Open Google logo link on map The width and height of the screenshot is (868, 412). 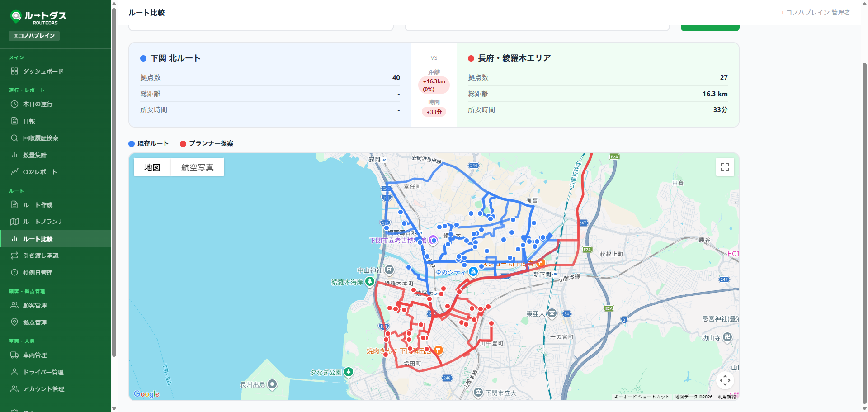pos(146,394)
